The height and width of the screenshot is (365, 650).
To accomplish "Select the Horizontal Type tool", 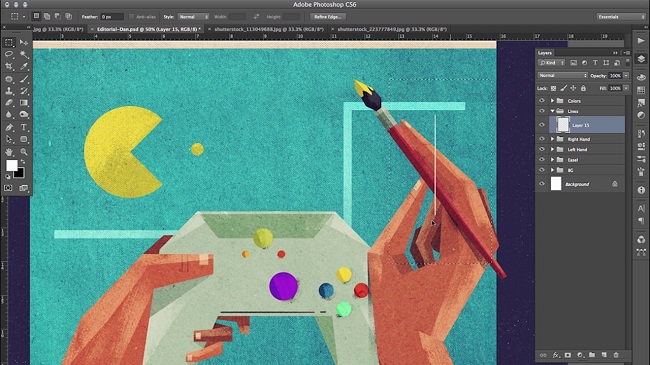I will point(24,127).
